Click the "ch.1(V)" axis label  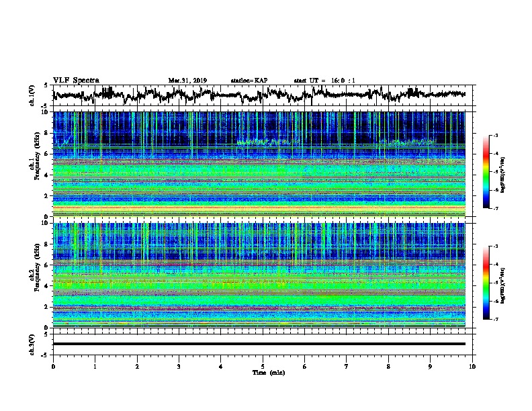pyautogui.click(x=32, y=95)
